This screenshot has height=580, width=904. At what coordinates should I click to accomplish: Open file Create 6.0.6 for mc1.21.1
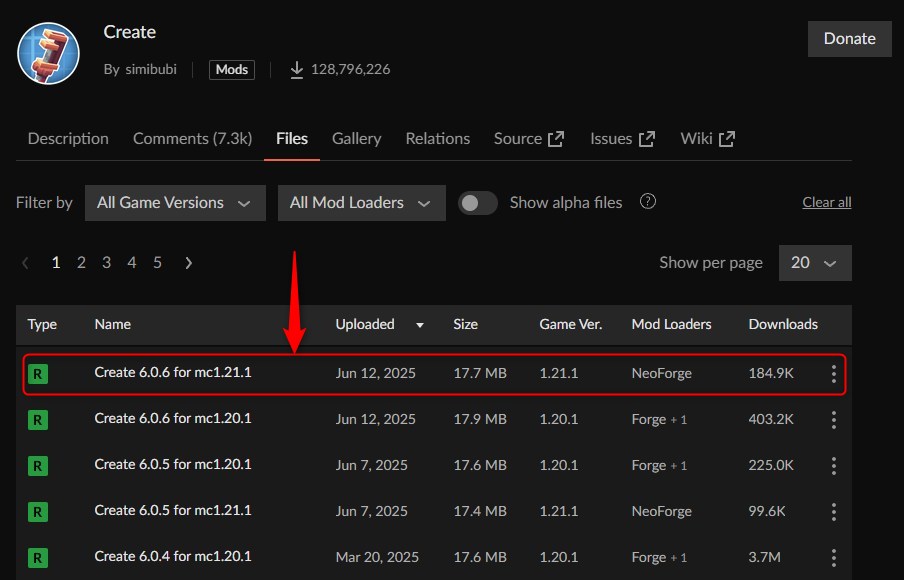tap(173, 372)
